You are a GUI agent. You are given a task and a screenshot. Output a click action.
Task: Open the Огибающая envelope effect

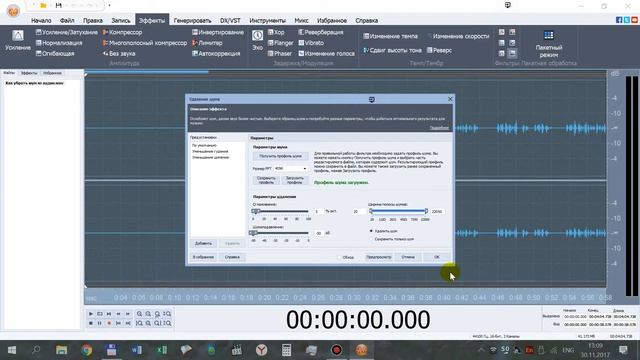[x=55, y=53]
